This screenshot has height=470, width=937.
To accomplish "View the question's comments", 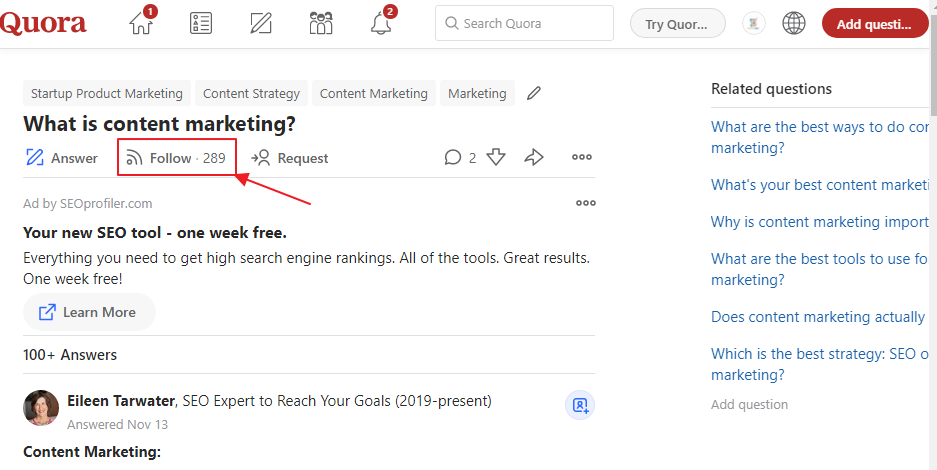I will pos(460,157).
